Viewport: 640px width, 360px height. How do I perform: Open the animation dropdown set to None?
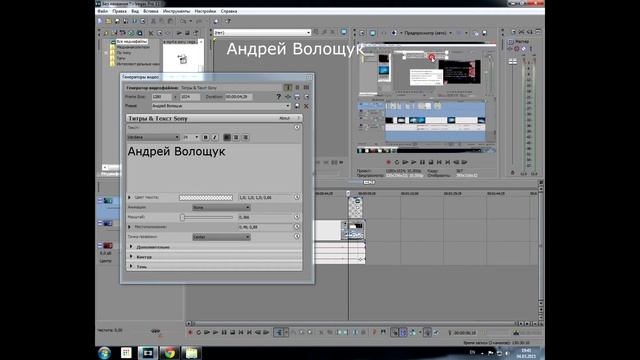pos(221,207)
